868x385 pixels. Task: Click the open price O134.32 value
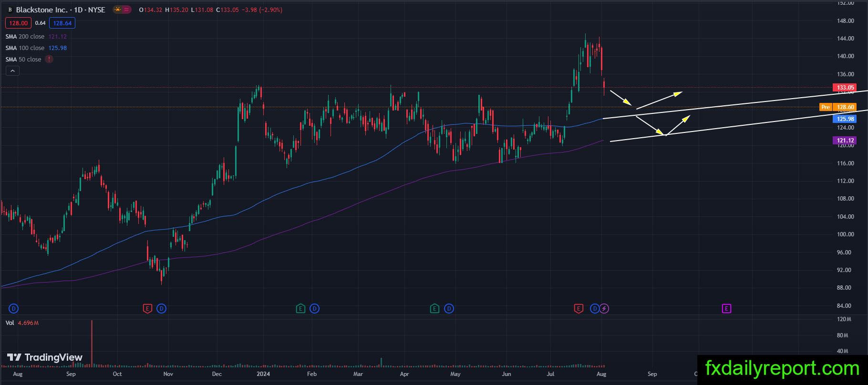151,10
